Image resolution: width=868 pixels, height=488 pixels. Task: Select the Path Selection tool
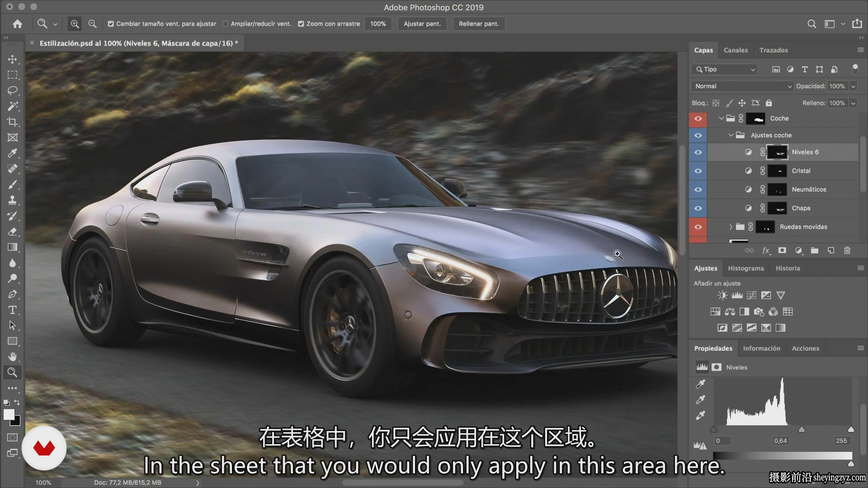click(x=12, y=325)
